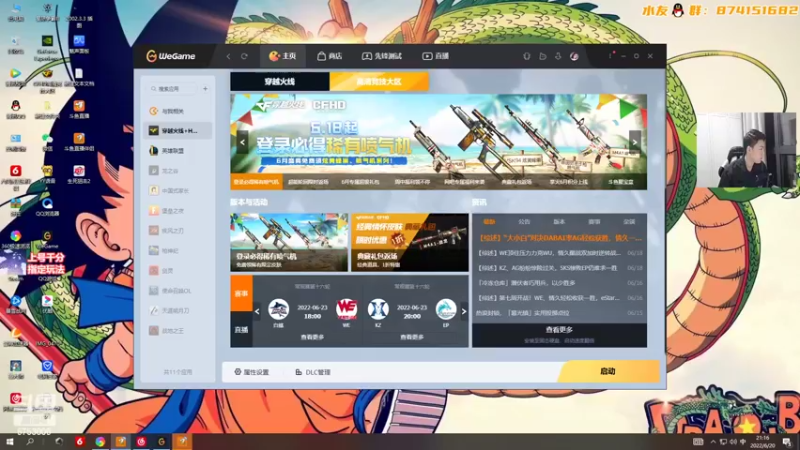Open the 主页 home tab
This screenshot has height=450, width=800.
tap(283, 56)
